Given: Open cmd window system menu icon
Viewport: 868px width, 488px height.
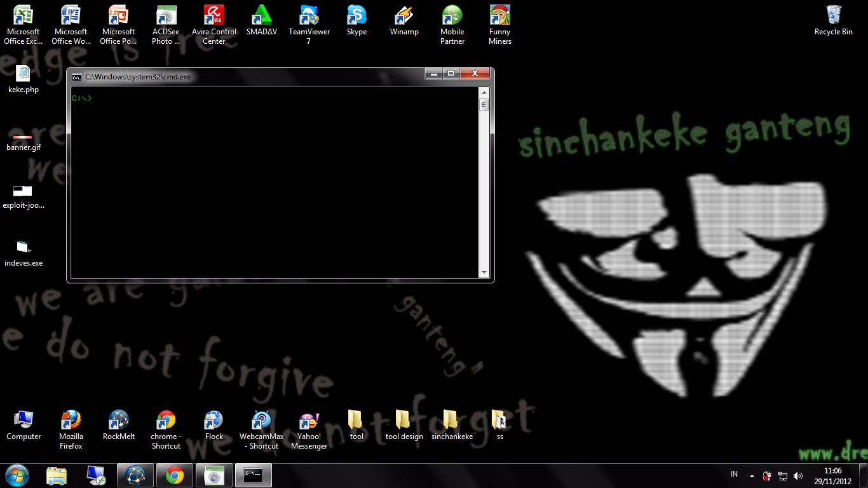Looking at the screenshot, I should coord(77,77).
